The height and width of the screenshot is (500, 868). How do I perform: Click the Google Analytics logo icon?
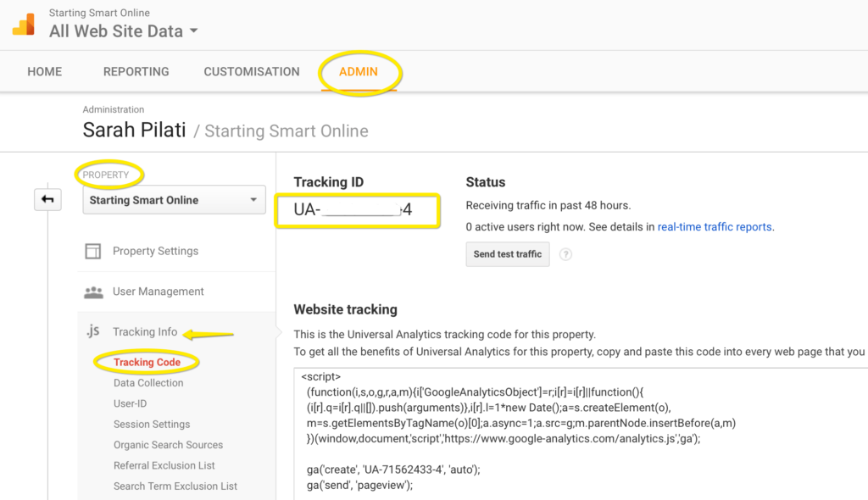(x=24, y=25)
